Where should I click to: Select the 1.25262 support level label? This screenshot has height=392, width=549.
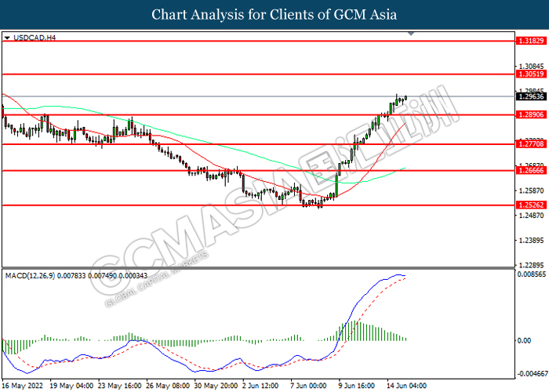coord(531,205)
